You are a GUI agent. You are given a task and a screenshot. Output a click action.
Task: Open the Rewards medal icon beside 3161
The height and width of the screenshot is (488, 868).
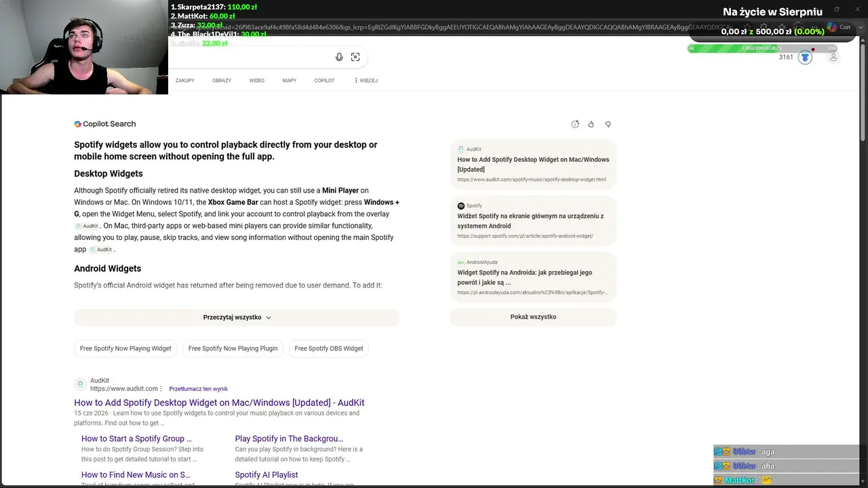805,58
